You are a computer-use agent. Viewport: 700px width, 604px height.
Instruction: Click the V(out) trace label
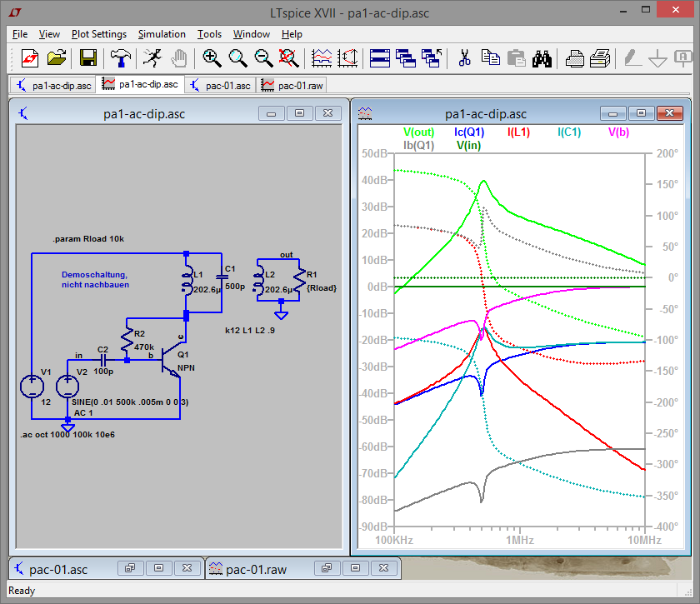pos(418,132)
